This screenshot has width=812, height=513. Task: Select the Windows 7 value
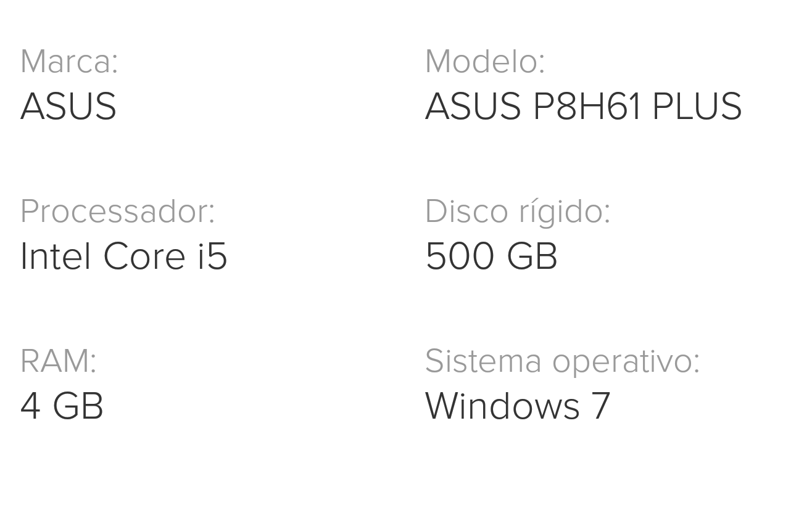click(518, 406)
